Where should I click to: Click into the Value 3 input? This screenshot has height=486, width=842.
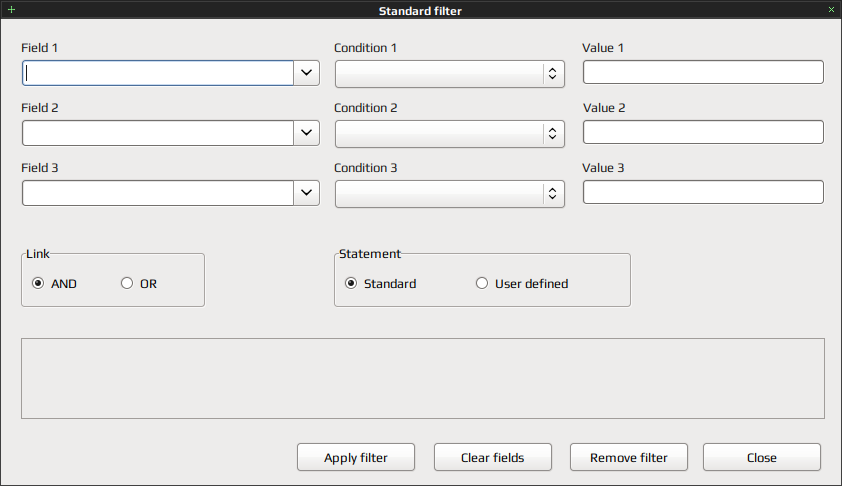pos(703,192)
